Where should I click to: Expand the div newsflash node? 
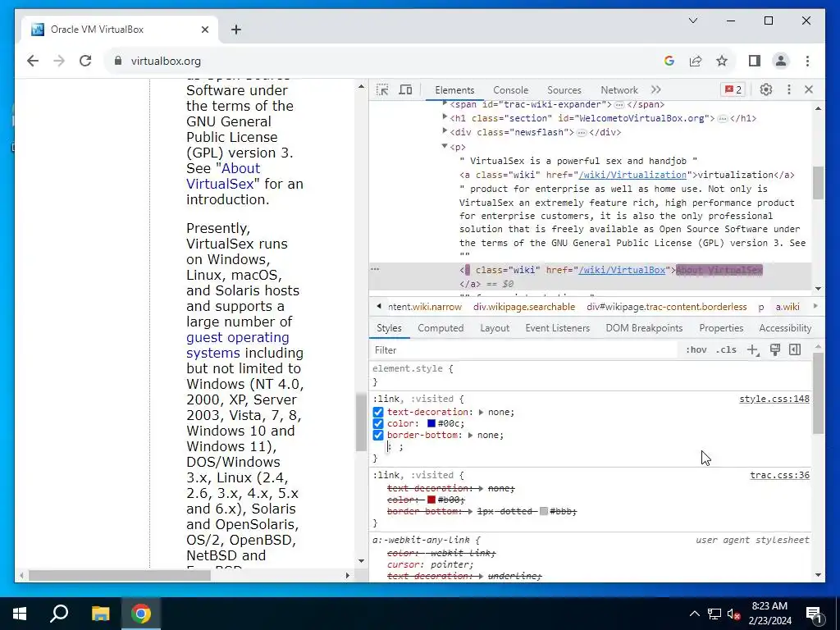click(445, 131)
